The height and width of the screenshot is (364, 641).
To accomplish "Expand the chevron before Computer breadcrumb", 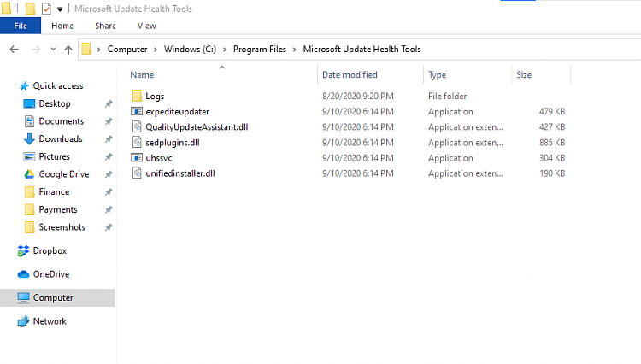I will [99, 50].
